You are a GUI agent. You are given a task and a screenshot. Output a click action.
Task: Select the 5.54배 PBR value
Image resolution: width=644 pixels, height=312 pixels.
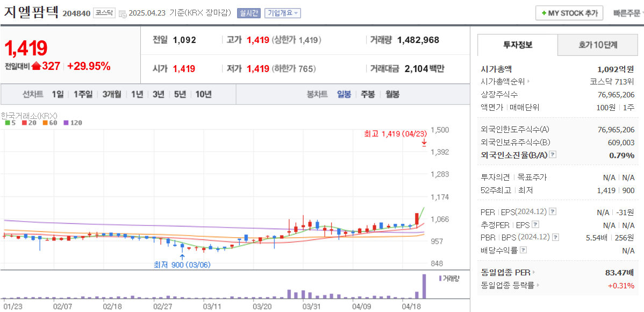pyautogui.click(x=596, y=237)
